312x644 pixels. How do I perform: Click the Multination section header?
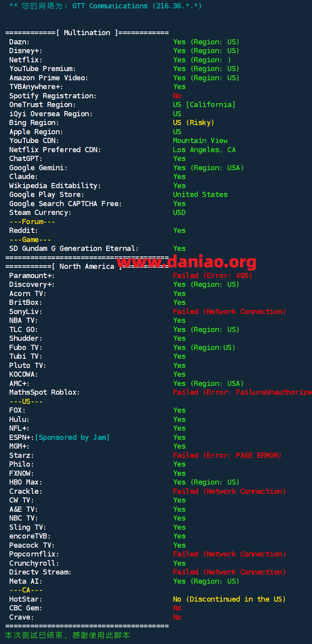coord(87,33)
